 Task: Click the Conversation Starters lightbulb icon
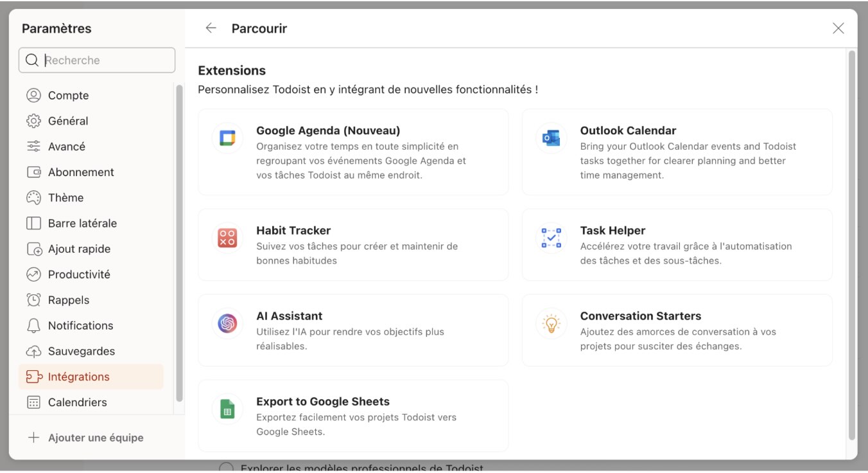551,323
